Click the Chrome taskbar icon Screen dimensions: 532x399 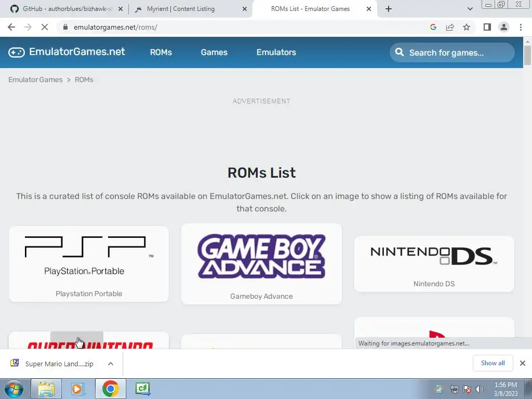coord(110,389)
